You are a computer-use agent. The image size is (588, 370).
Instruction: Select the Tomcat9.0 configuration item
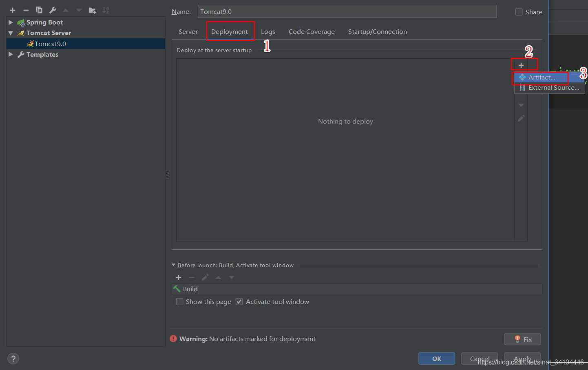pyautogui.click(x=50, y=44)
